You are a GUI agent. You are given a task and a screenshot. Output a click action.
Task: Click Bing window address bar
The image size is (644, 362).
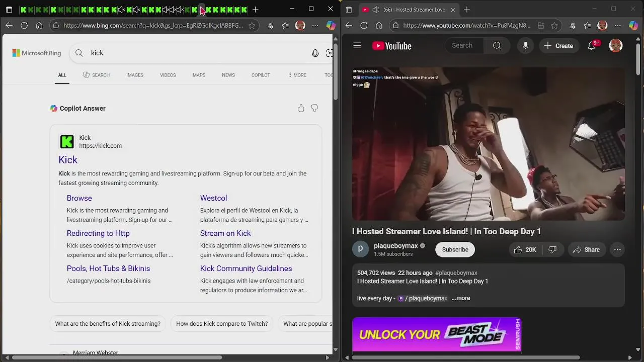(x=153, y=25)
